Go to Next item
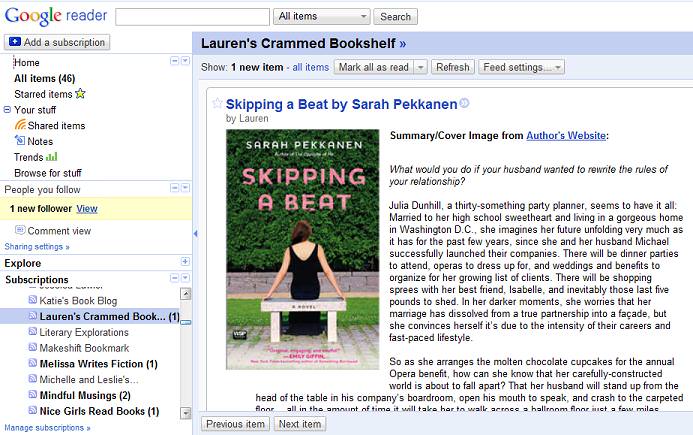Image resolution: width=693 pixels, height=435 pixels. 300,424
